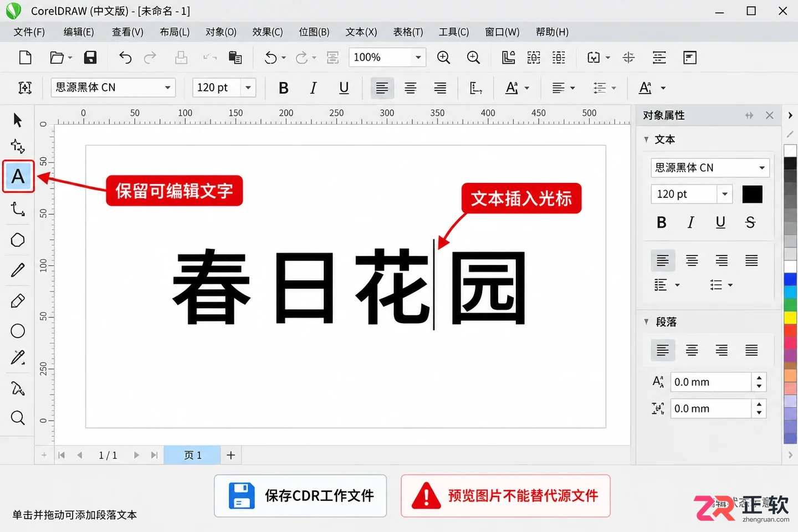Click the Save floppy disk icon
The height and width of the screenshot is (532, 798).
pyautogui.click(x=90, y=58)
